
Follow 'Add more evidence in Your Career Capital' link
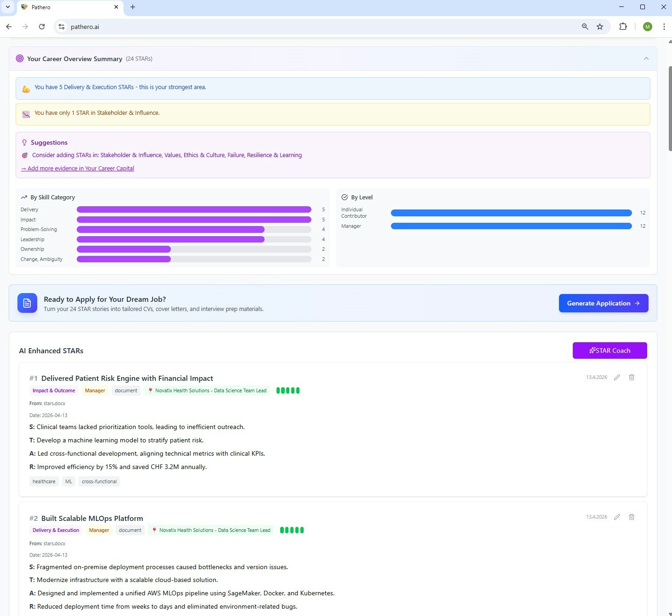point(78,168)
